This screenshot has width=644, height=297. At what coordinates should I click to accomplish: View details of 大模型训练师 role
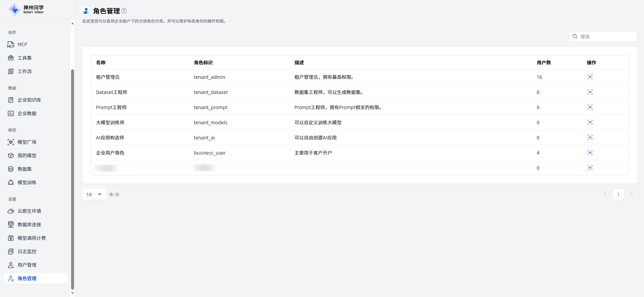[x=590, y=123]
